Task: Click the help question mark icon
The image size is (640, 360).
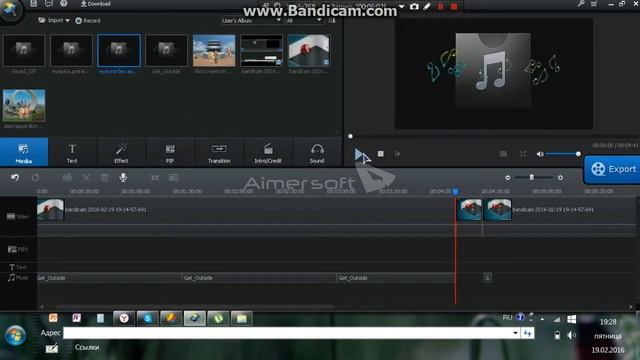Action: [x=64, y=4]
